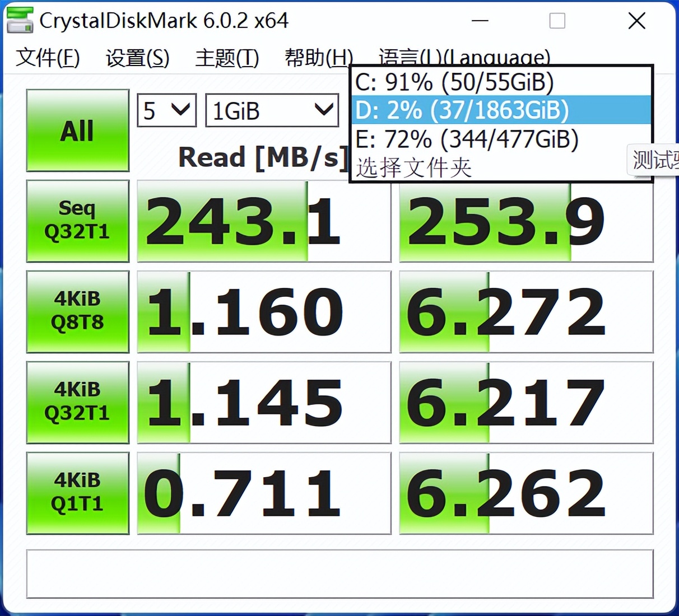Maximize the CrystalDiskMark window
This screenshot has height=616, width=679.
(557, 21)
